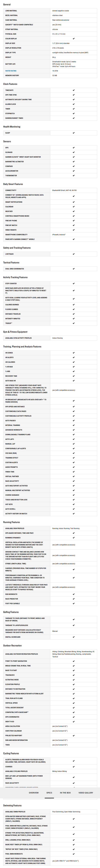This screenshot has height=868, width=100.
Task: Open the Overview tab
Action: [x=34, y=792]
